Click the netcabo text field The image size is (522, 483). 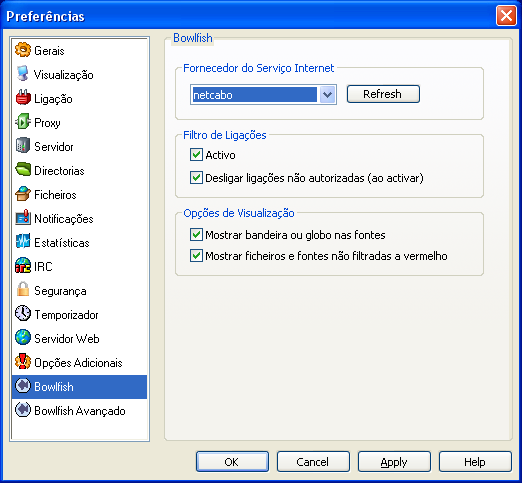[x=255, y=95]
